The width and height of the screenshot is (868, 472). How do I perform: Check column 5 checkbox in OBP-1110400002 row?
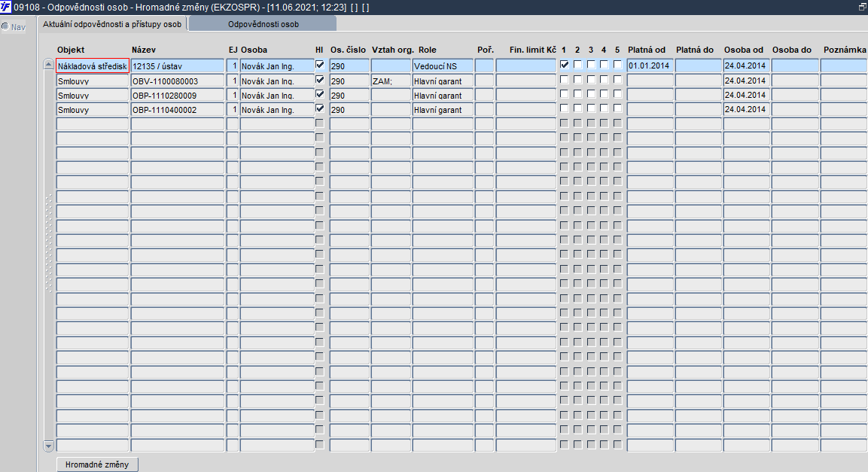[617, 108]
